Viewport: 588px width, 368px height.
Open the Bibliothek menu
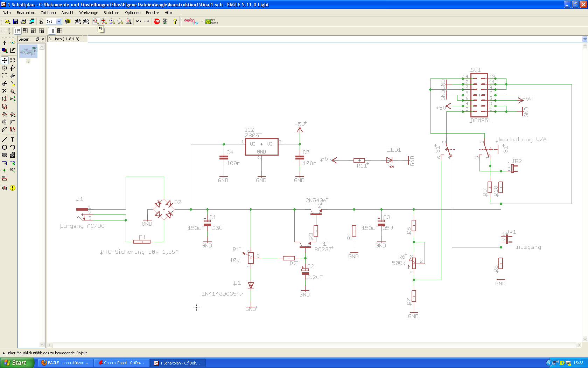click(x=112, y=13)
